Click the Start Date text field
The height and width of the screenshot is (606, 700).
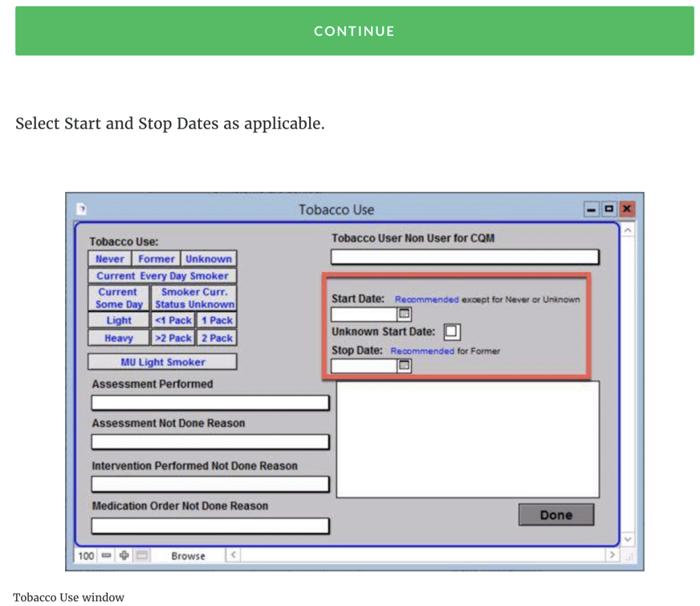coord(364,314)
